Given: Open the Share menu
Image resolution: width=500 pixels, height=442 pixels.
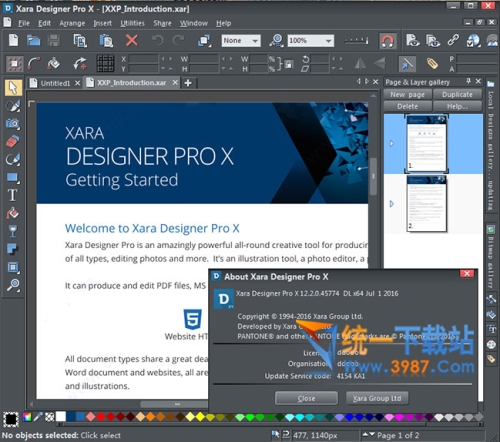Looking at the screenshot, I should tap(162, 23).
